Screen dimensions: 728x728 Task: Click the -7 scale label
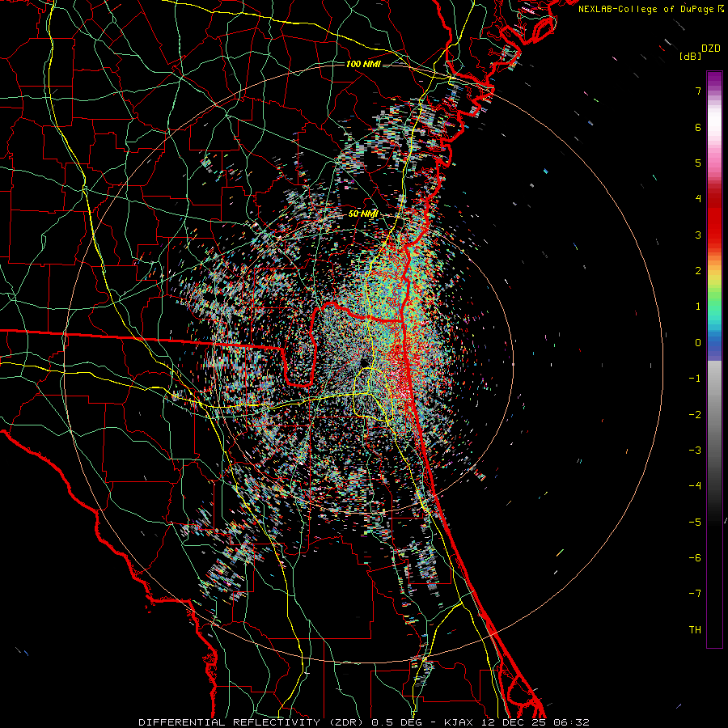point(695,594)
